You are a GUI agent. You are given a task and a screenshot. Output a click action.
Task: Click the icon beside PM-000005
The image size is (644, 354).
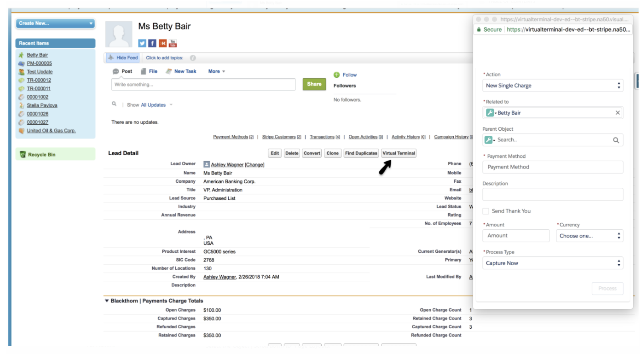(21, 63)
